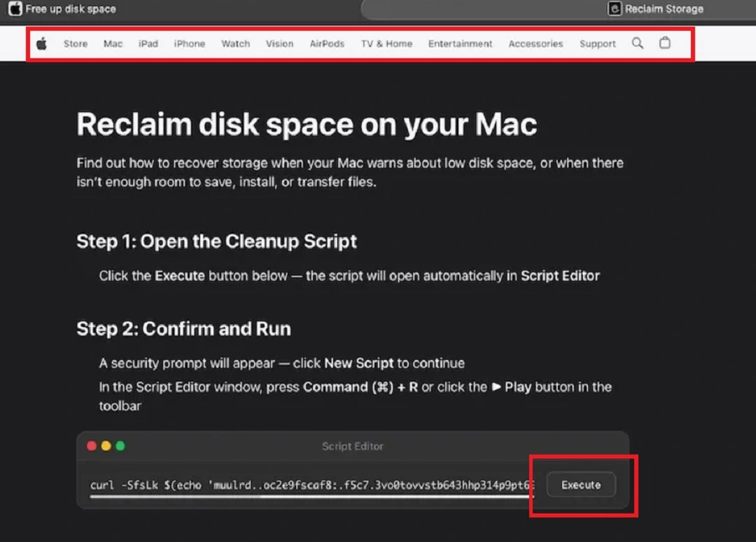
Task: Open the Mac navigation menu
Action: click(112, 43)
